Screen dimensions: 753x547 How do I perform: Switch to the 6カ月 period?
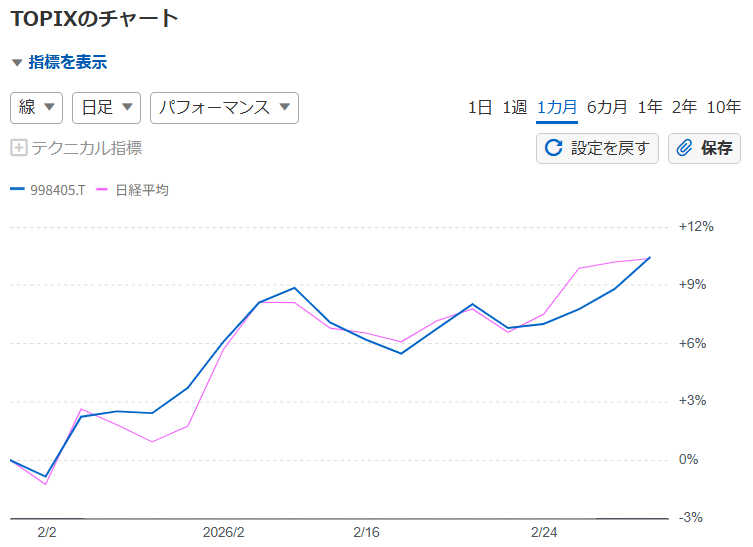point(607,107)
